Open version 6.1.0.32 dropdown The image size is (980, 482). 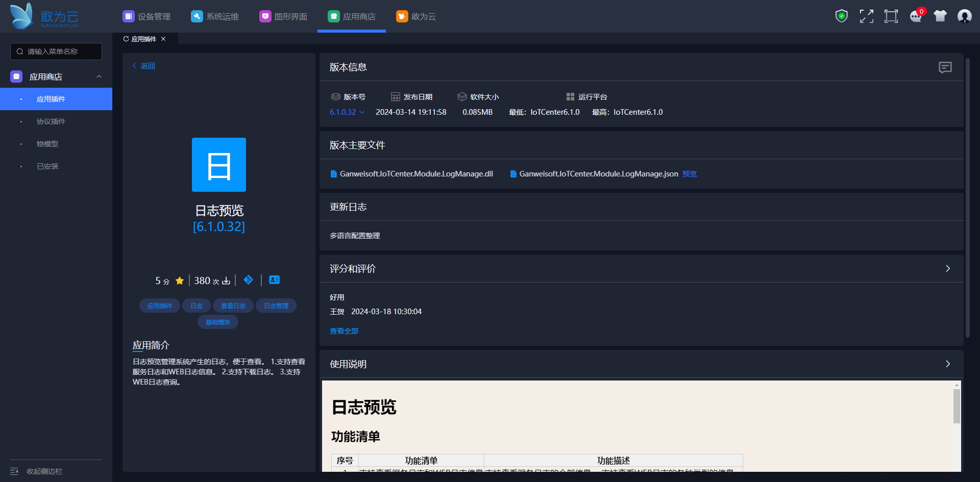click(347, 112)
